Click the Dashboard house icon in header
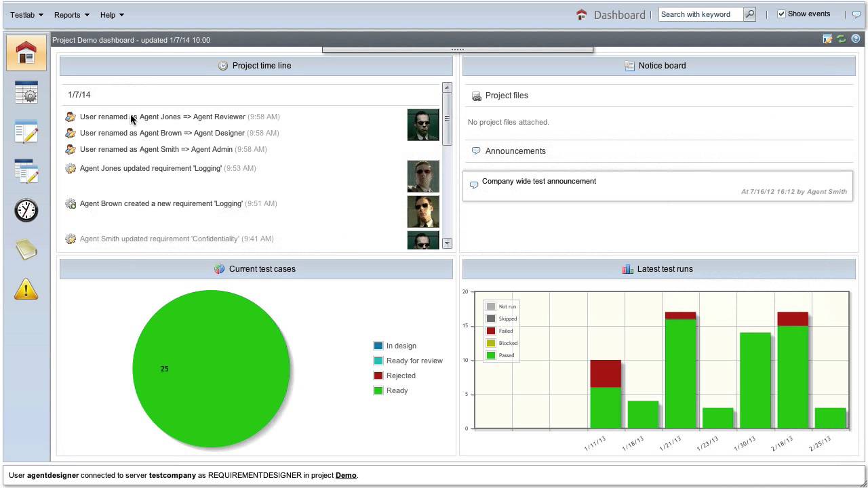This screenshot has width=868, height=488. point(581,14)
